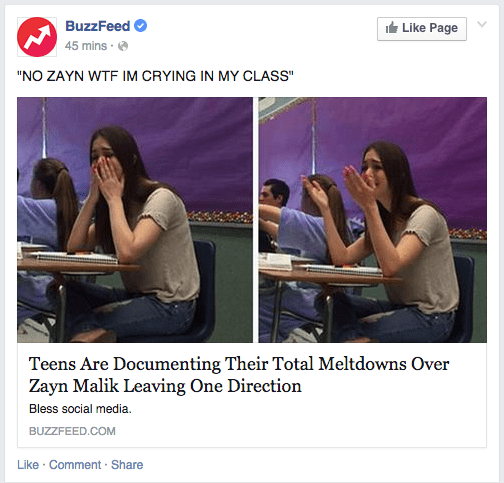Click the thumbs-up icon in Like Page
Screen dimensions: 504x483
point(392,27)
